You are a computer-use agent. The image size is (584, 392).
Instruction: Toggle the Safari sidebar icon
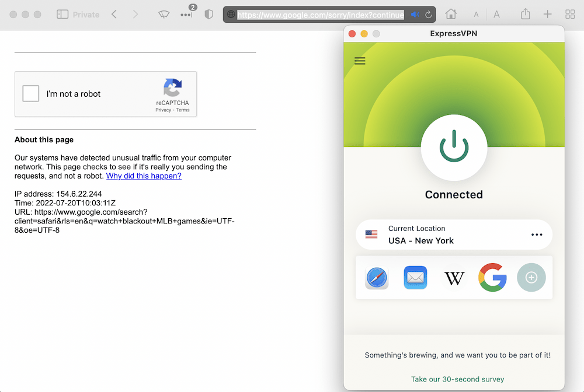click(62, 15)
